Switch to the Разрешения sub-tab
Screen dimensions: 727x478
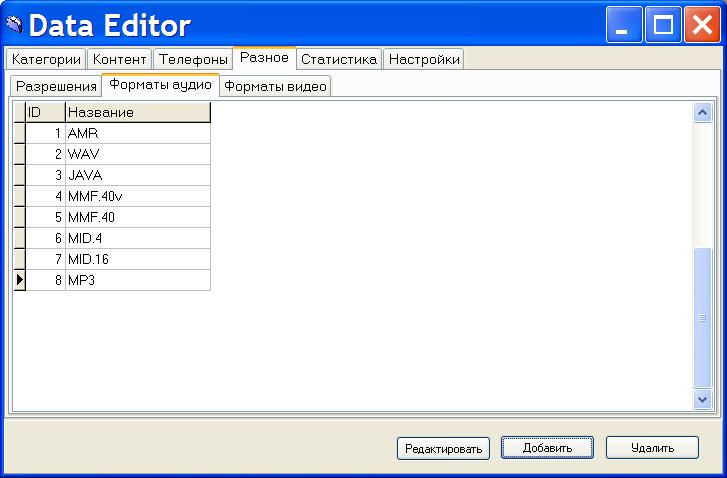click(56, 86)
